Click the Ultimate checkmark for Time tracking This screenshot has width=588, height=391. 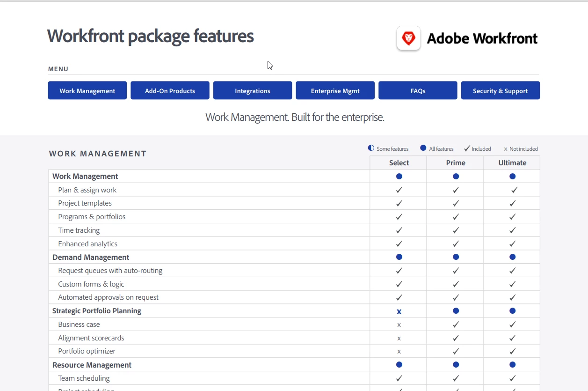[513, 230]
